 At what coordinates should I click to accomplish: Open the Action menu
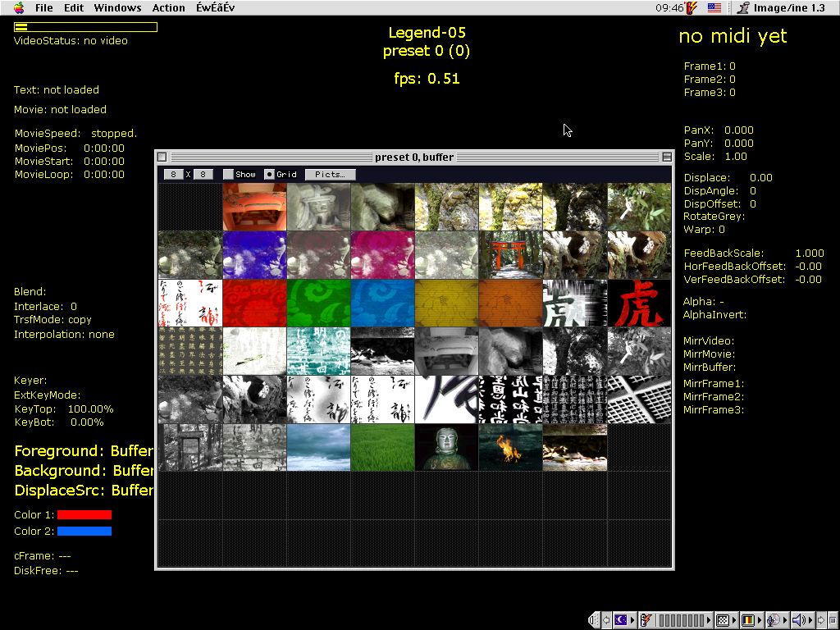tap(168, 7)
